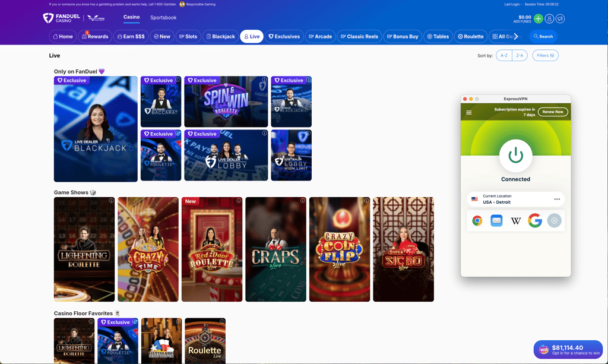Select the Home category
608x364 pixels.
pos(63,36)
